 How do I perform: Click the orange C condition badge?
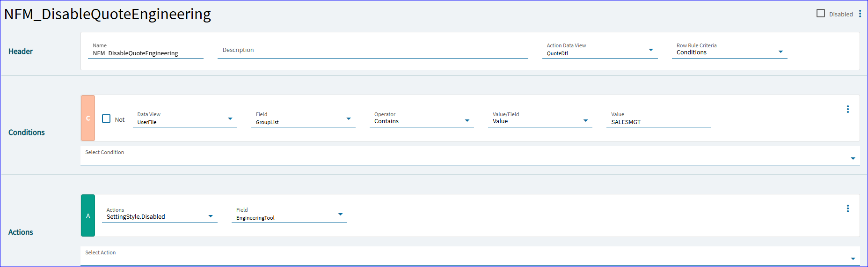coord(88,118)
